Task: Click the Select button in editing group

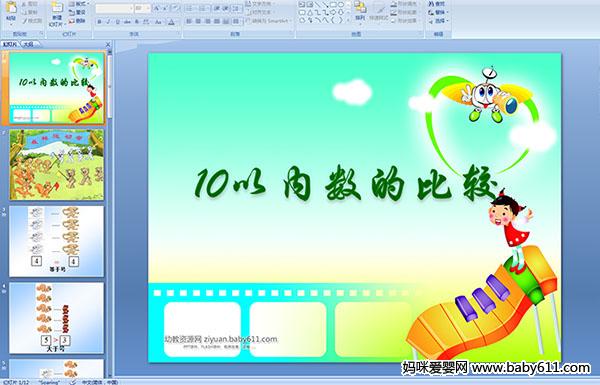Action: pyautogui.click(x=438, y=21)
